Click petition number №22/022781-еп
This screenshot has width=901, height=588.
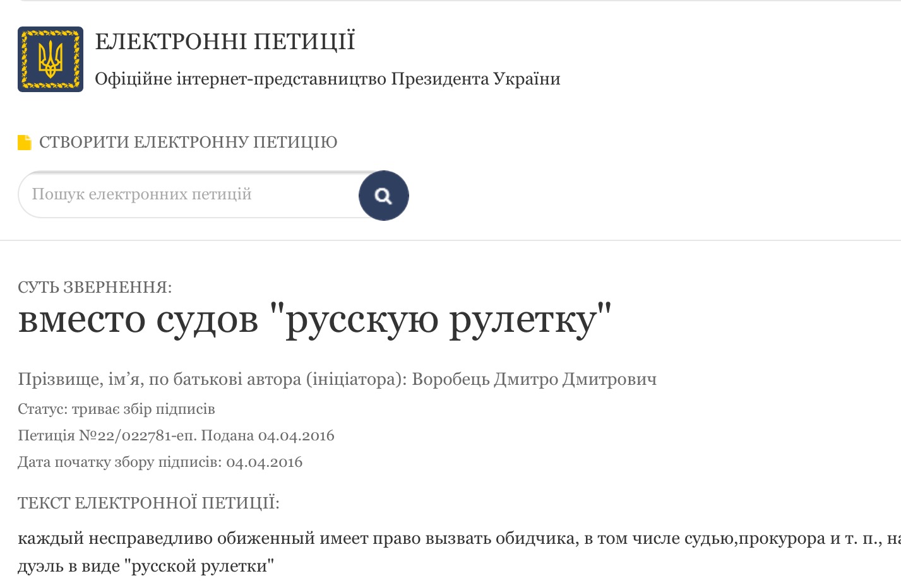coord(138,436)
